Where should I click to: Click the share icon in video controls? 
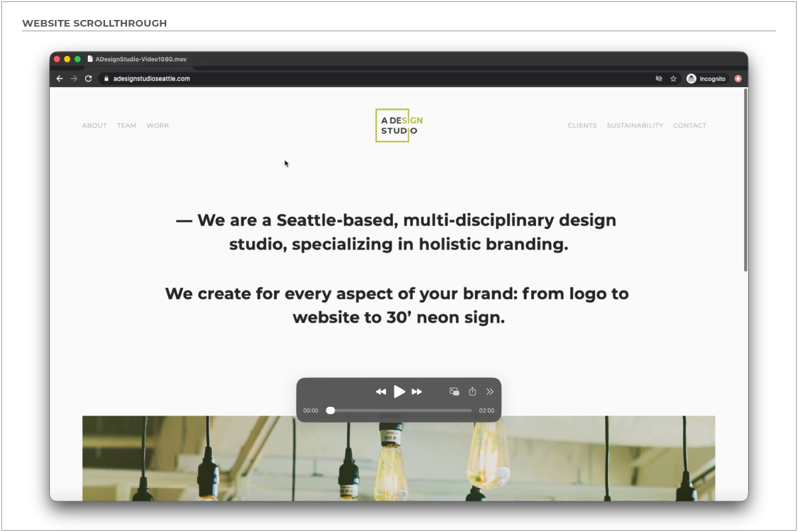472,391
